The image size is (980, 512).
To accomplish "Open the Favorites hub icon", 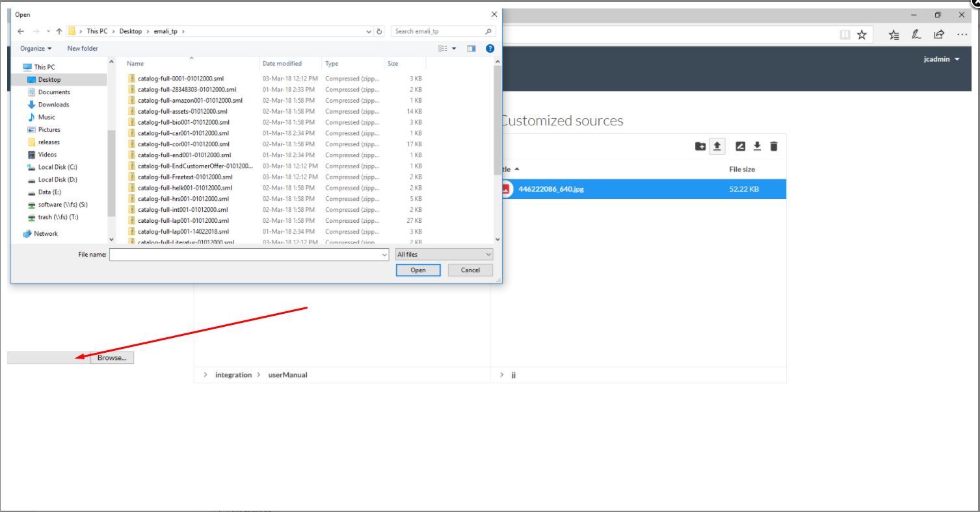I will (893, 34).
